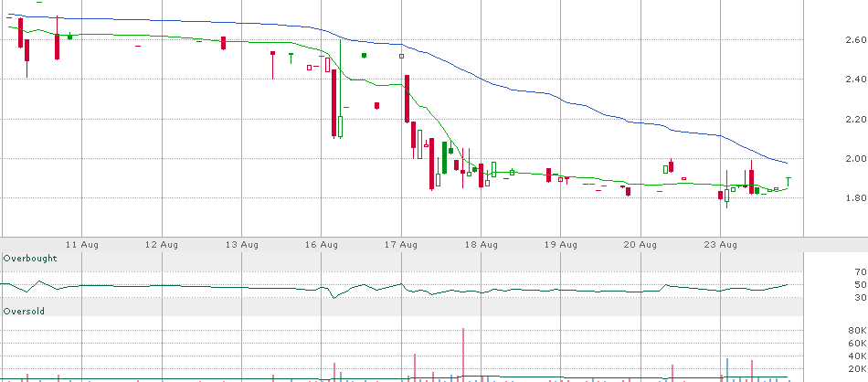This screenshot has height=382, width=868.
Task: Select the tallest volume bar near 18 Aug
Action: coord(463,355)
